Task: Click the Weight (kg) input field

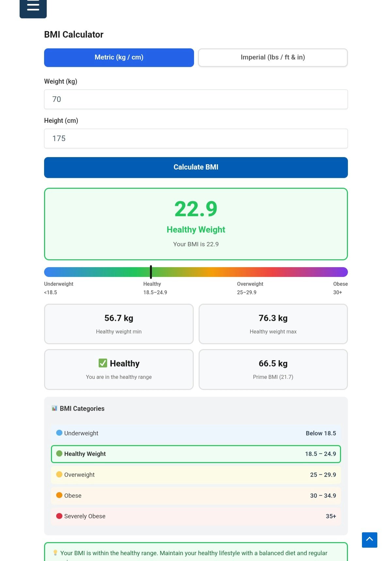Action: tap(196, 99)
